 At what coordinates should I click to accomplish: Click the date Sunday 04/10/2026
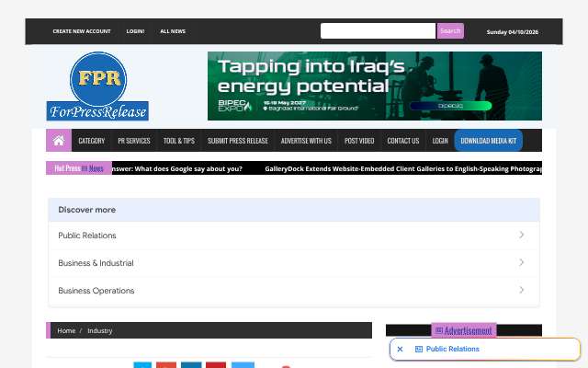(x=513, y=32)
